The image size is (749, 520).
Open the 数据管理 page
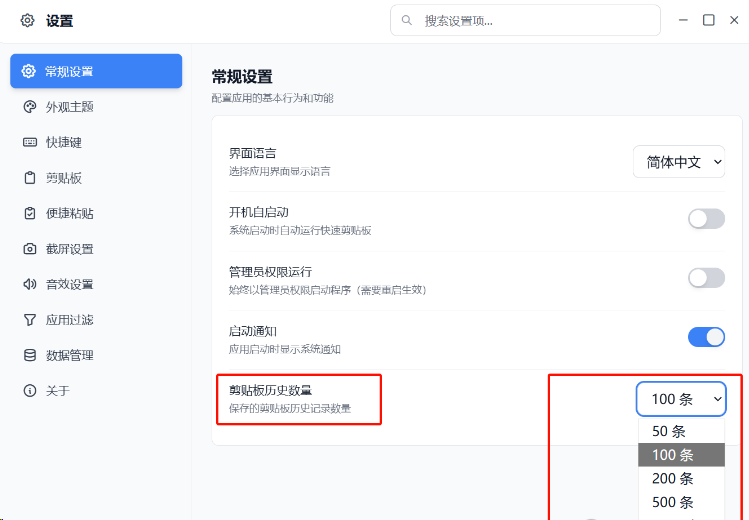(x=96, y=355)
